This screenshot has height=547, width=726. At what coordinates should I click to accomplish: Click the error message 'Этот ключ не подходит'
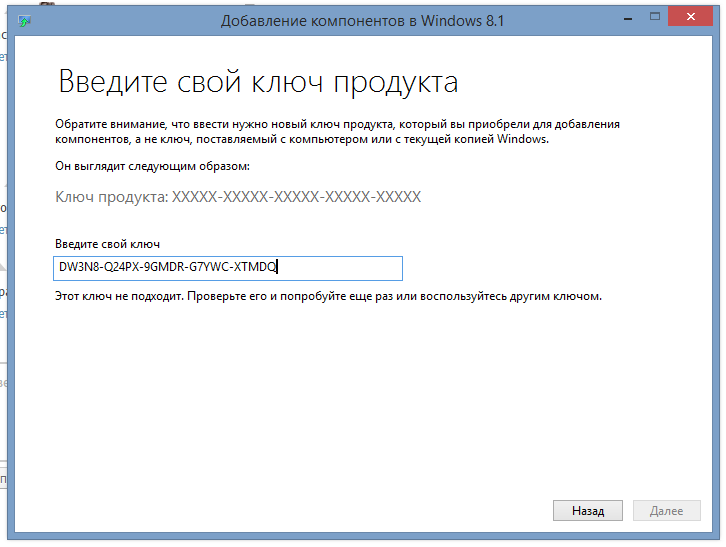pyautogui.click(x=328, y=297)
